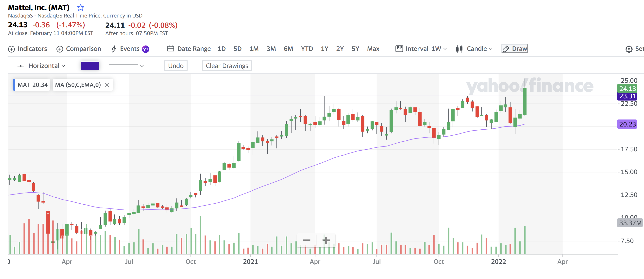This screenshot has width=644, height=279.
Task: Select the 5Y date range
Action: (355, 49)
